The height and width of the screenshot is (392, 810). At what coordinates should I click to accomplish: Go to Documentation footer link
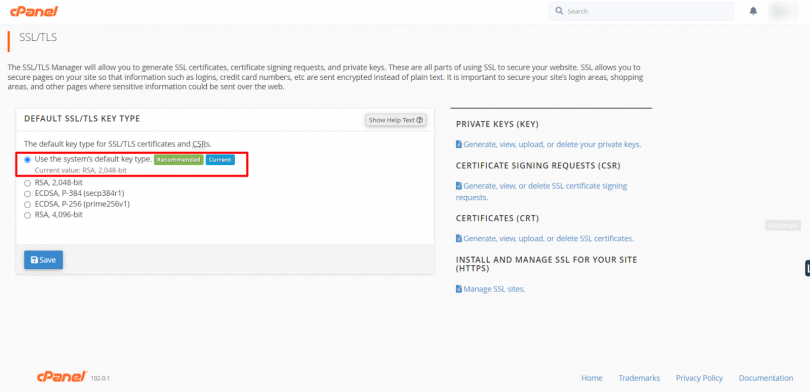point(766,378)
